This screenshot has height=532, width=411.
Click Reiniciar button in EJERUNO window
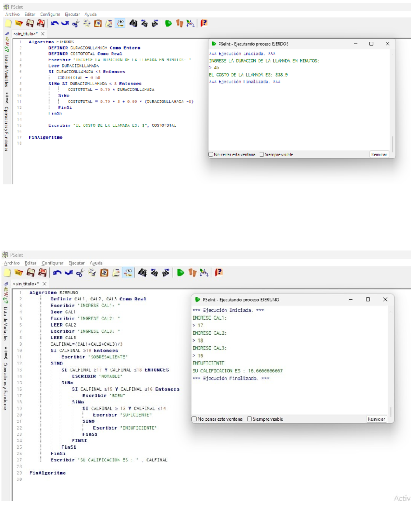(376, 419)
